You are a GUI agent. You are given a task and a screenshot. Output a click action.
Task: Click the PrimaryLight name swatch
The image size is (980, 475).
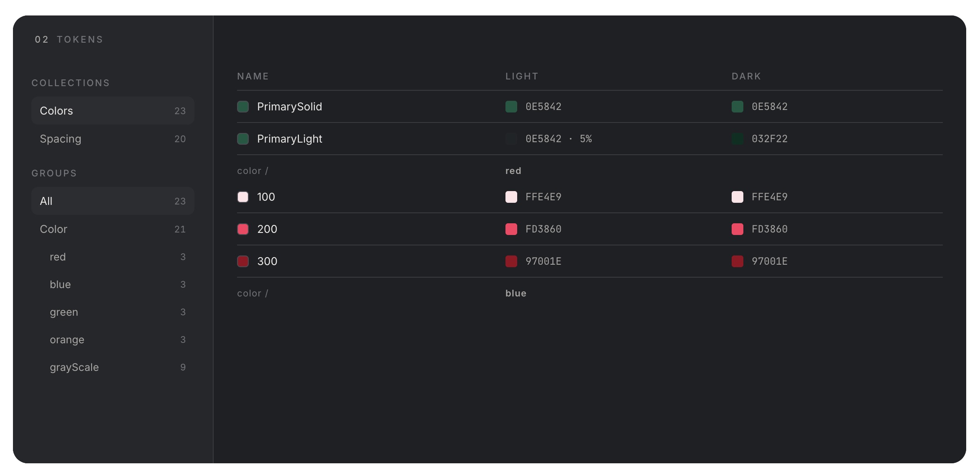(243, 139)
